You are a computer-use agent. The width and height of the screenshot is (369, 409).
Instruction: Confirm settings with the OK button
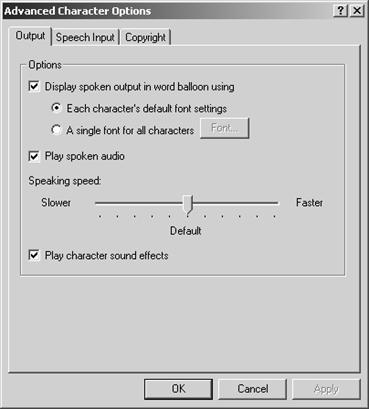tap(178, 389)
